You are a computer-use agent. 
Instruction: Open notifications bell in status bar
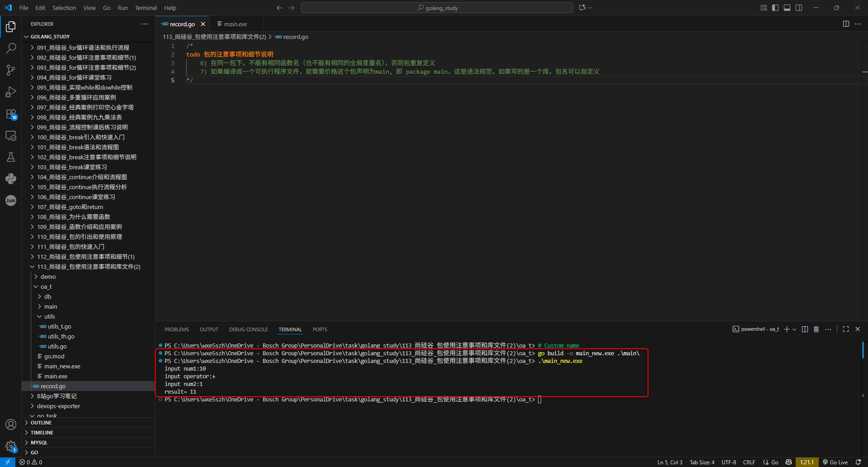coord(858,462)
